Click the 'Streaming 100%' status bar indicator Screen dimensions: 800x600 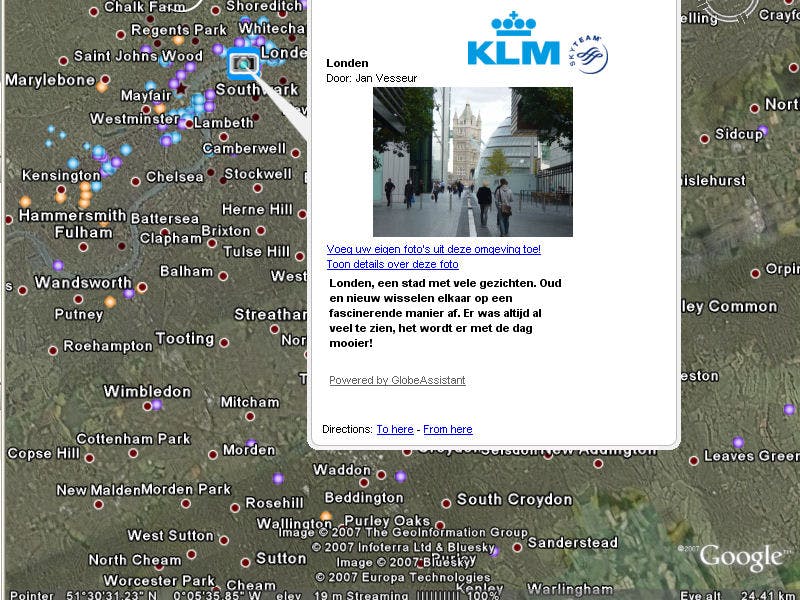pos(424,595)
